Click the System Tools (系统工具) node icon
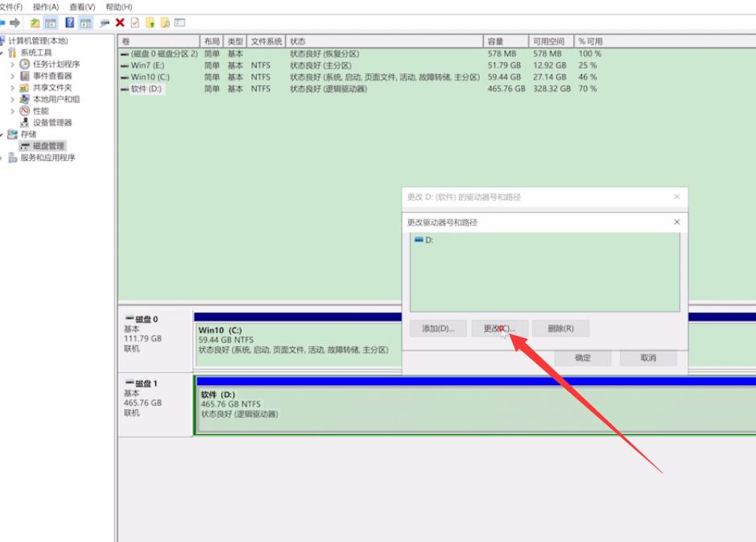This screenshot has height=542, width=756. [x=13, y=52]
